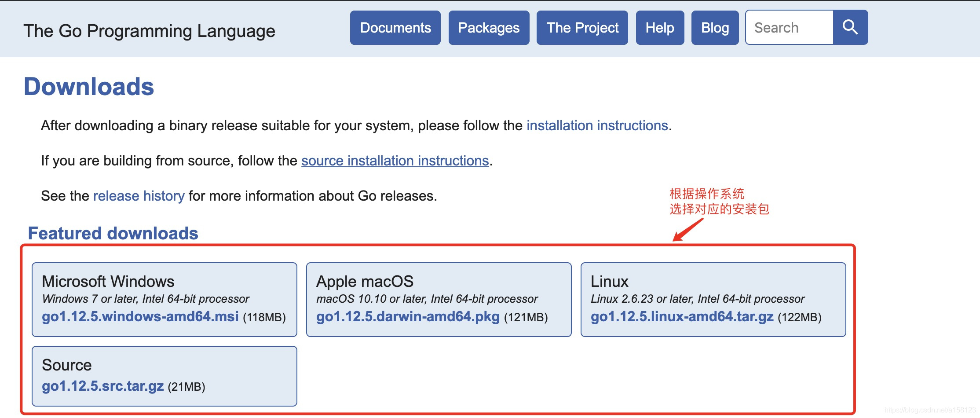Click the (21MB) size label

tap(186, 387)
